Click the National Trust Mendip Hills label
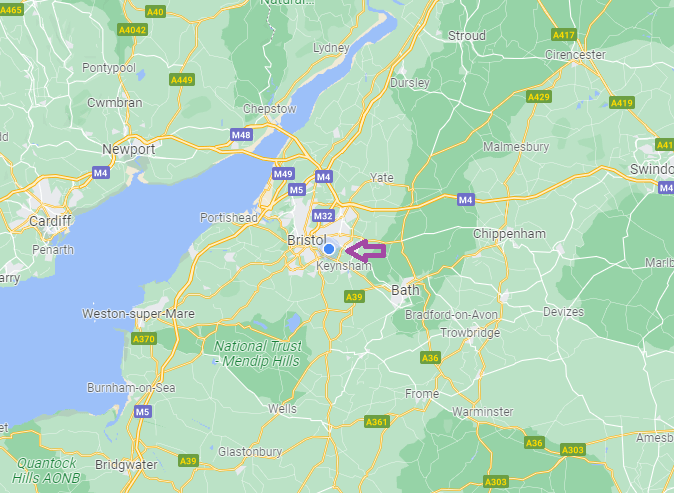The width and height of the screenshot is (674, 493). (258, 353)
